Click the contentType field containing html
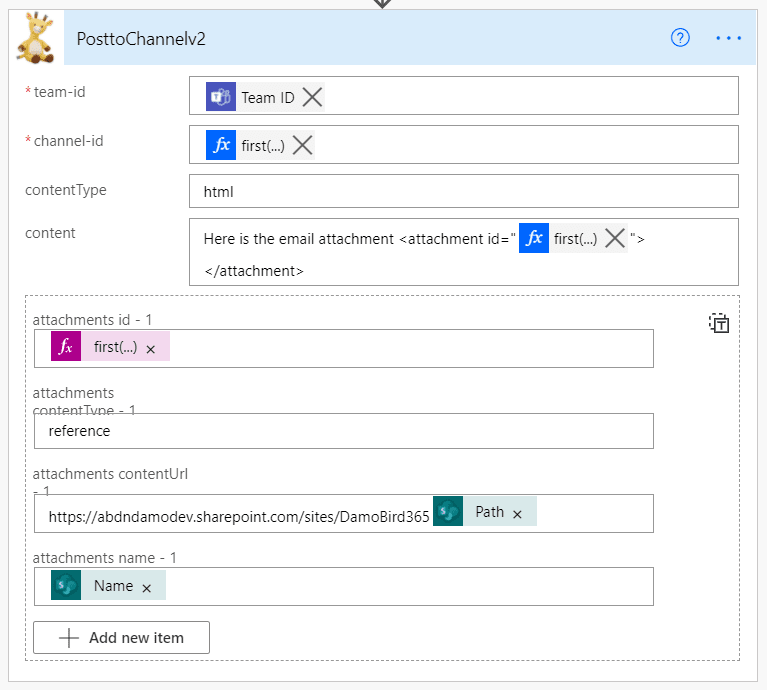Viewport: 767px width, 690px height. 463,191
